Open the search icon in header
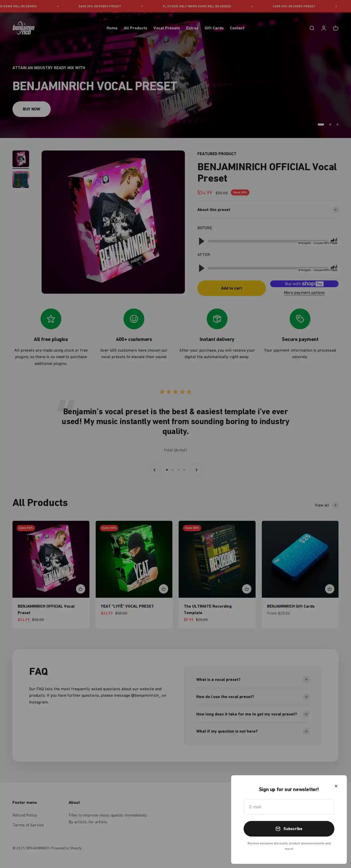Screen dimensions: 351x868 pyautogui.click(x=312, y=28)
